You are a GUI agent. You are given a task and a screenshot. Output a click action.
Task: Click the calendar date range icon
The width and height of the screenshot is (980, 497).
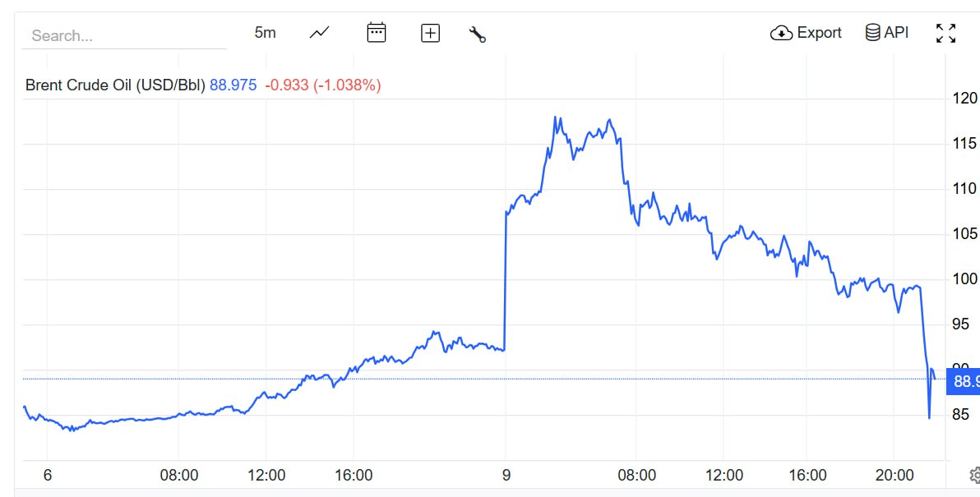pyautogui.click(x=377, y=33)
